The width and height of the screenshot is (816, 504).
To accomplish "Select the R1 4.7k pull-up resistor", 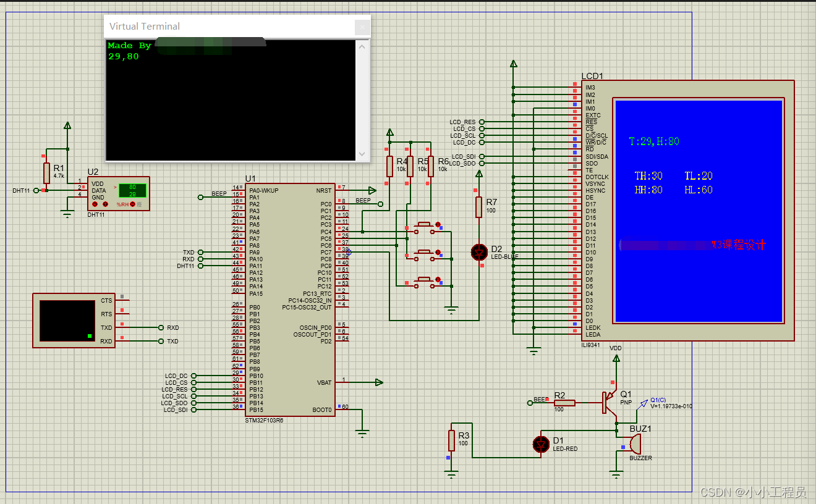I will (46, 173).
